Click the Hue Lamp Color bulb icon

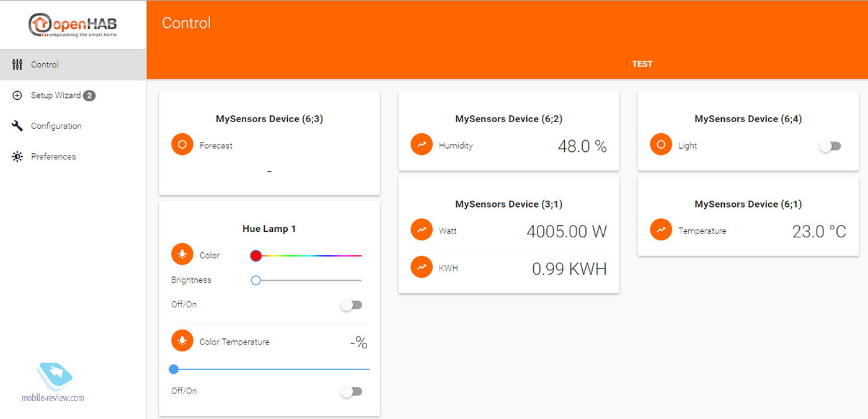pos(182,254)
